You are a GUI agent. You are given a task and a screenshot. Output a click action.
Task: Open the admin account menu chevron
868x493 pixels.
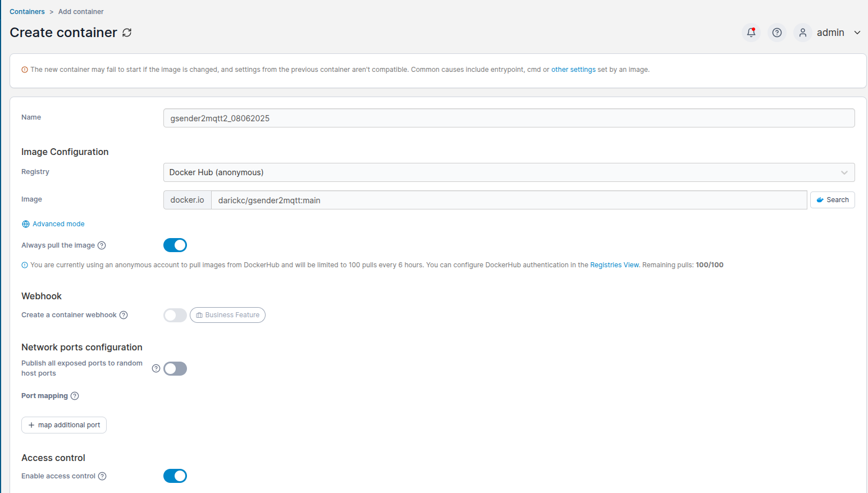click(x=857, y=33)
